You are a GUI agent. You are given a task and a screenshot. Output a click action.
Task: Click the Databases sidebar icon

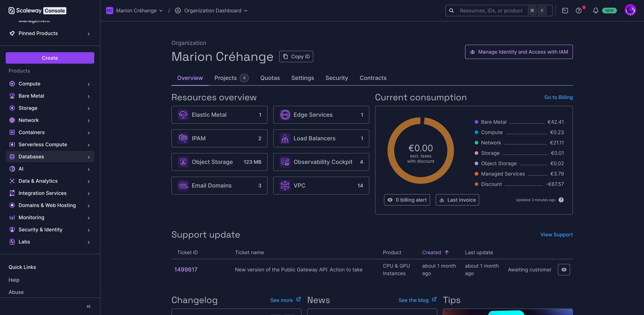click(12, 157)
